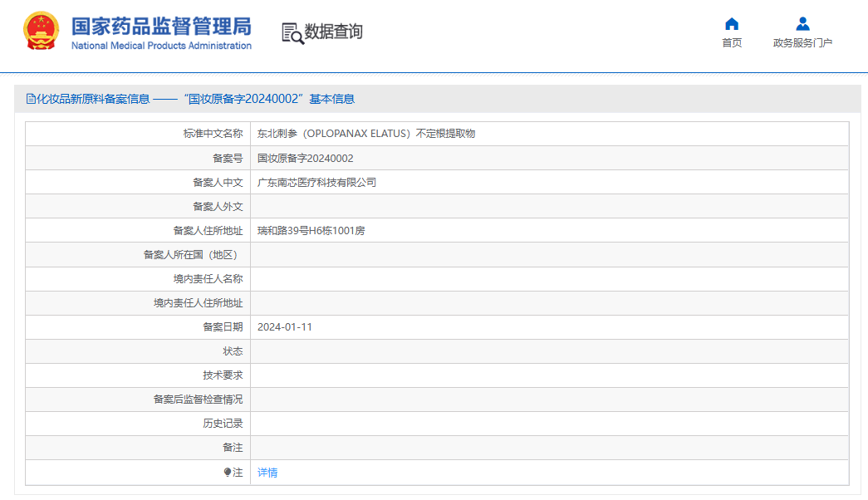Click the 境内责任人名称 row label

tap(208, 279)
